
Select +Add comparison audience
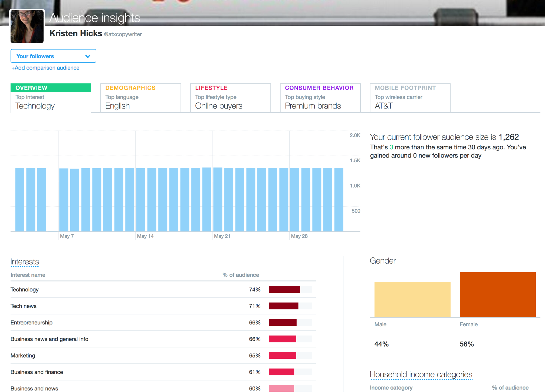point(45,68)
